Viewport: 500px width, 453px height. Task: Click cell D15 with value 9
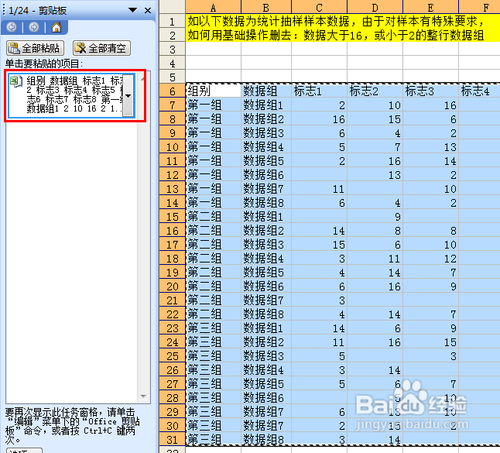(375, 216)
